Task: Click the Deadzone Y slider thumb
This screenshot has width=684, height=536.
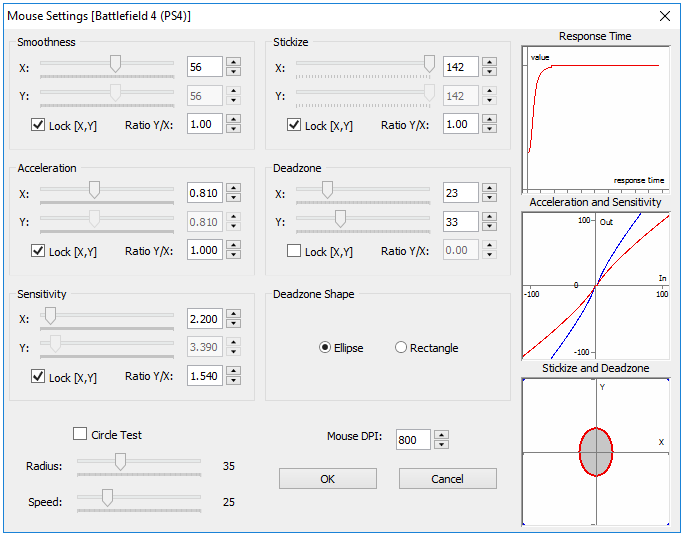Action: (x=340, y=218)
